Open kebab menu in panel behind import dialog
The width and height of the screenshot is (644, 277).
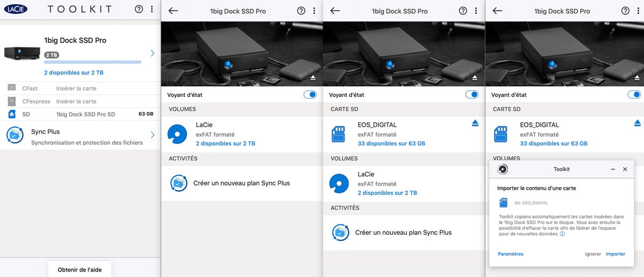tap(638, 11)
